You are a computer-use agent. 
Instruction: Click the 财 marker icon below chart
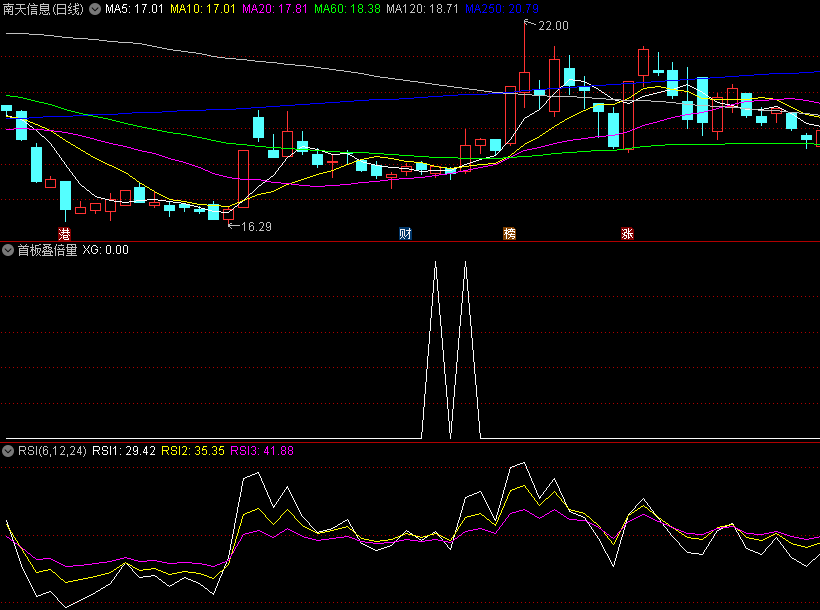405,233
